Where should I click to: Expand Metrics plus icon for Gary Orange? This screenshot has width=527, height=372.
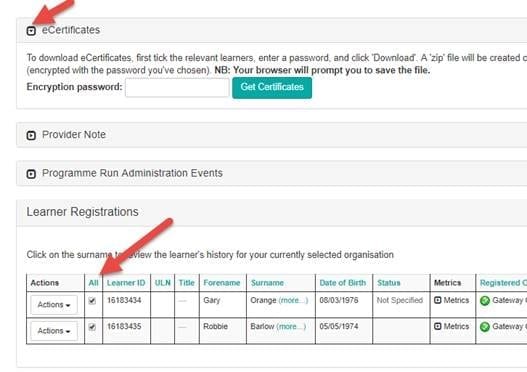tap(437, 300)
